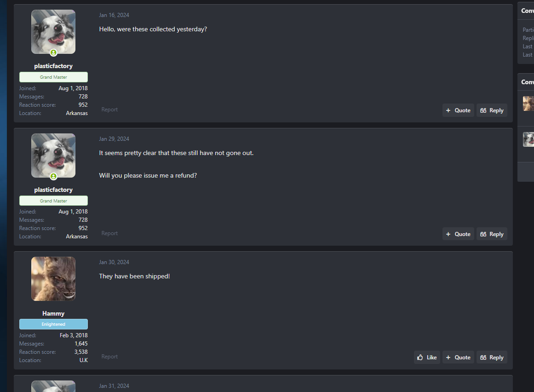Click online status icon on first plasticfactory avatar
534x392 pixels.
53,53
